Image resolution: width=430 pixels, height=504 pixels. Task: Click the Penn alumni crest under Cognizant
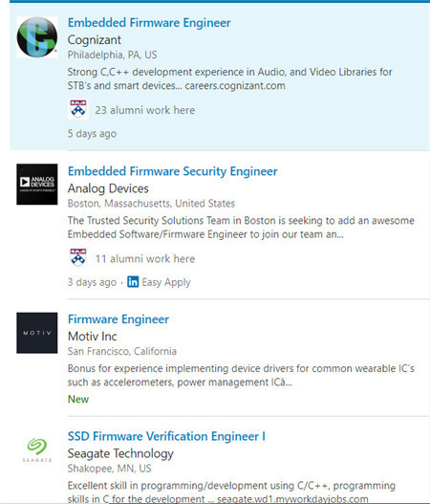tap(78, 109)
